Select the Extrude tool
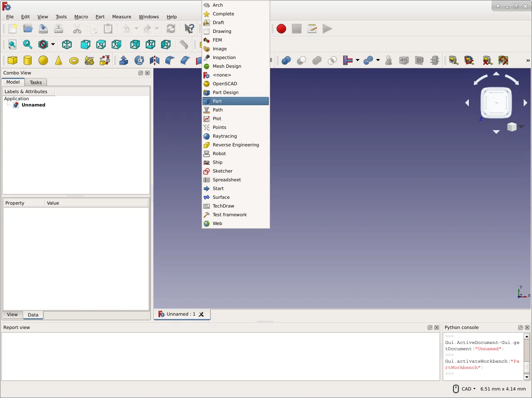The height and width of the screenshot is (398, 532). (123, 60)
